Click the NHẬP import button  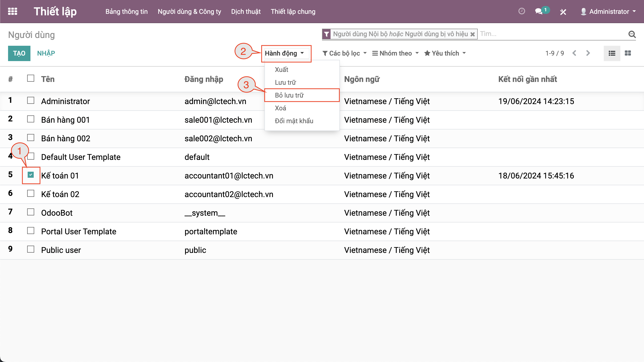46,53
